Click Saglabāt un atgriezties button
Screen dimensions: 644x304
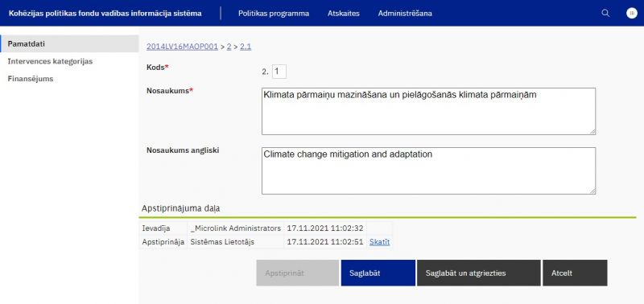pos(478,273)
